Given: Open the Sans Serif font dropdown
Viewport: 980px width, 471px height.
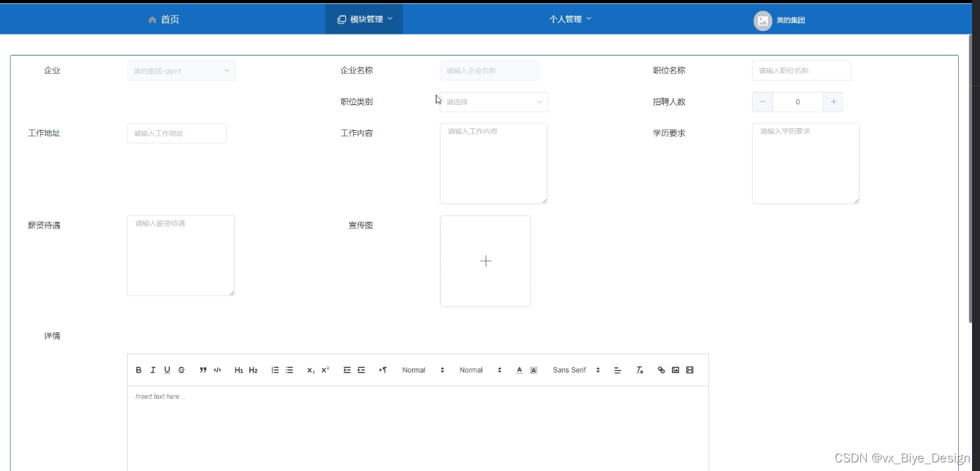Looking at the screenshot, I should click(577, 370).
